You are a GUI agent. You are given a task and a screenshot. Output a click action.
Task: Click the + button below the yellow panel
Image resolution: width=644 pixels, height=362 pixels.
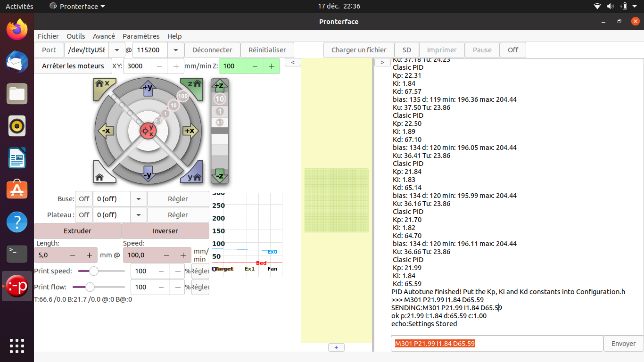[x=336, y=347]
